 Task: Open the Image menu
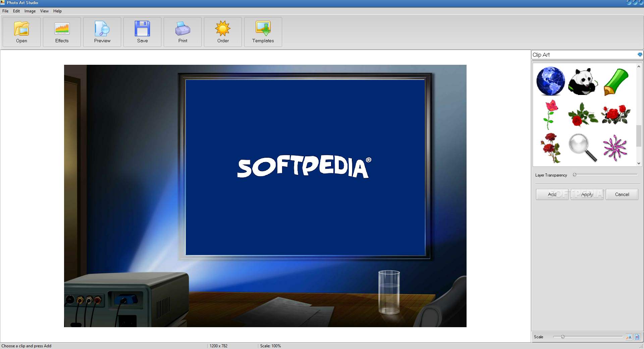[30, 11]
